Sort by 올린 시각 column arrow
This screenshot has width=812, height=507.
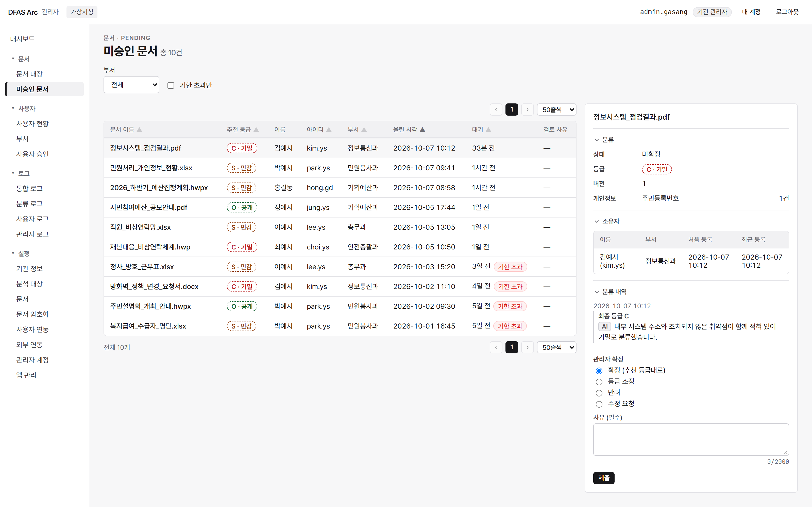tap(422, 130)
